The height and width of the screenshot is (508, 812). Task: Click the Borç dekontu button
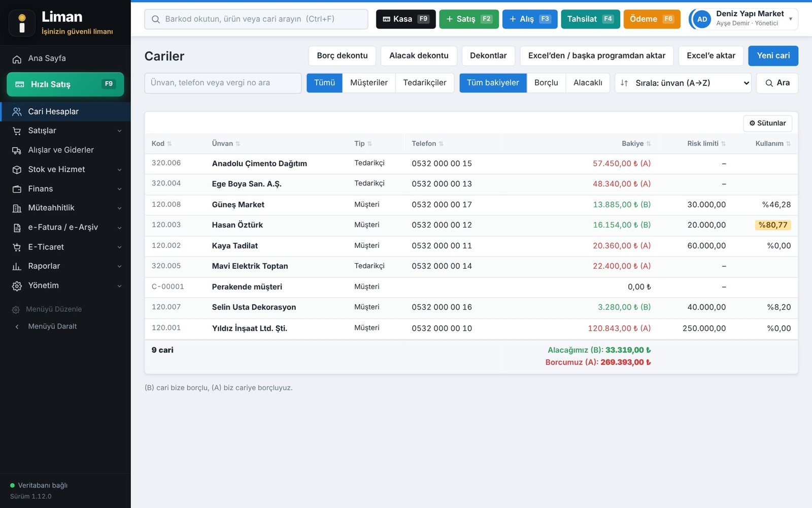point(342,56)
